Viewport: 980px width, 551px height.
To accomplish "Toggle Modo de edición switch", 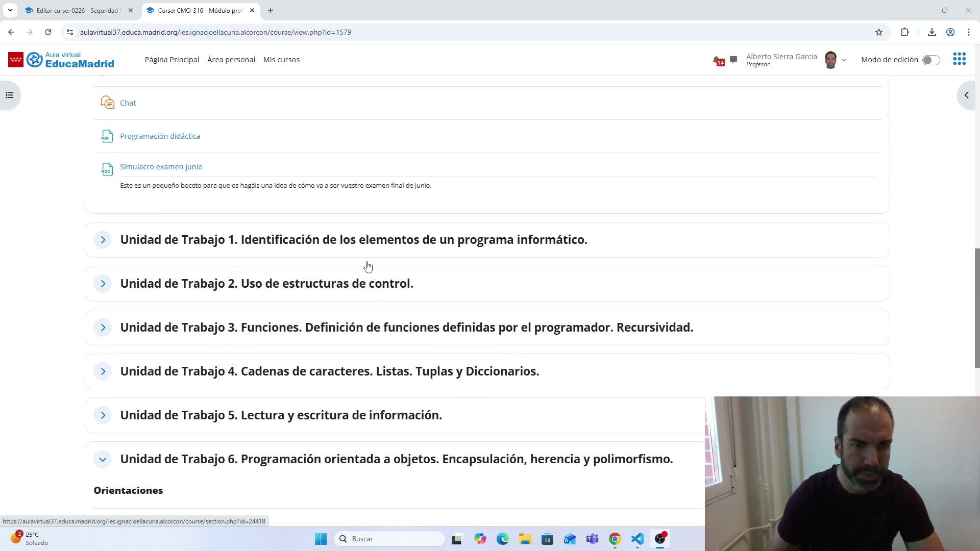I will [x=930, y=60].
